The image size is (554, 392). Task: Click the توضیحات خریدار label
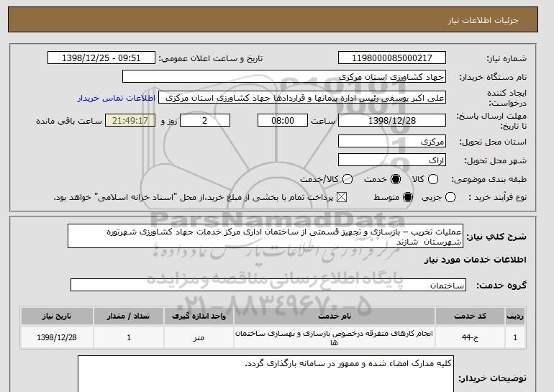(x=493, y=378)
